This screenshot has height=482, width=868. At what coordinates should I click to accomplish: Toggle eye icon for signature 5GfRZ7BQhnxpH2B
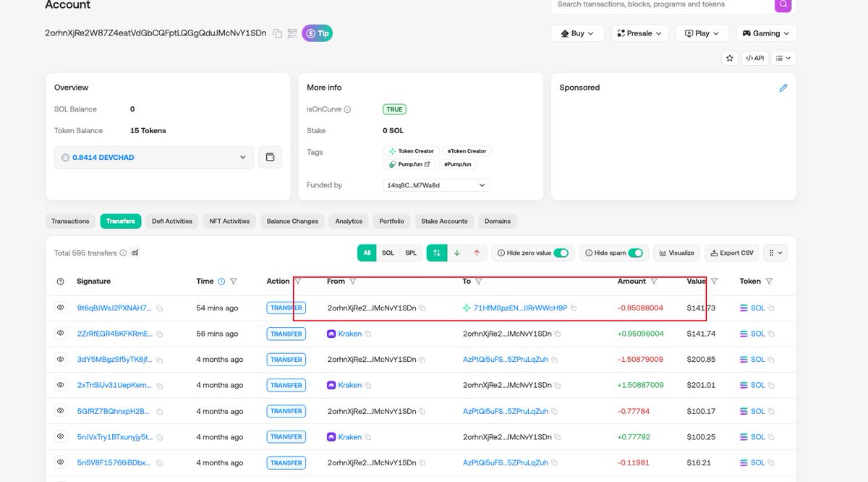pos(61,410)
